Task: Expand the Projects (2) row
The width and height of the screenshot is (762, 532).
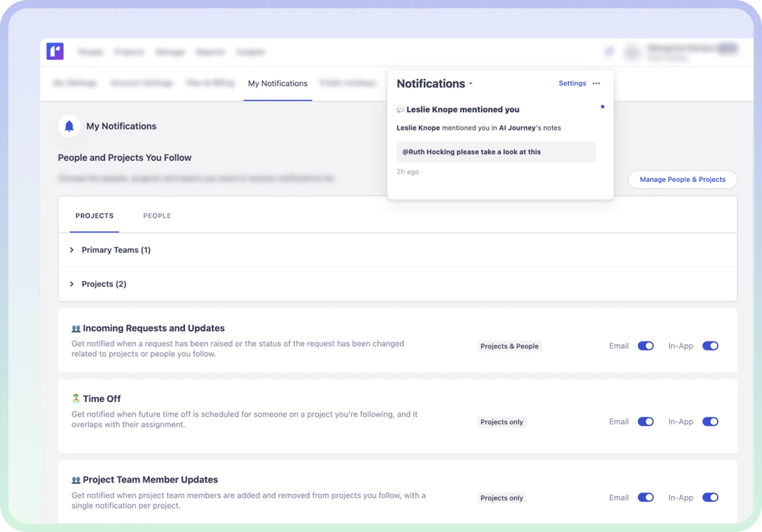Action: (x=398, y=284)
